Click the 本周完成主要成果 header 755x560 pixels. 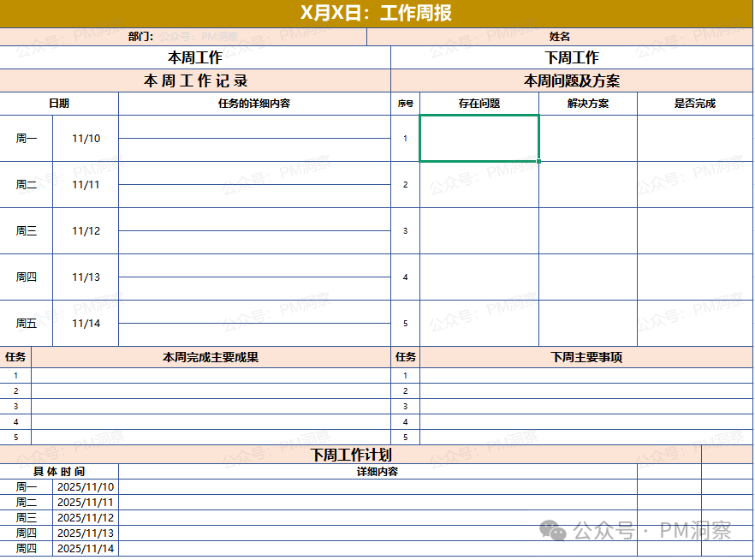point(211,358)
